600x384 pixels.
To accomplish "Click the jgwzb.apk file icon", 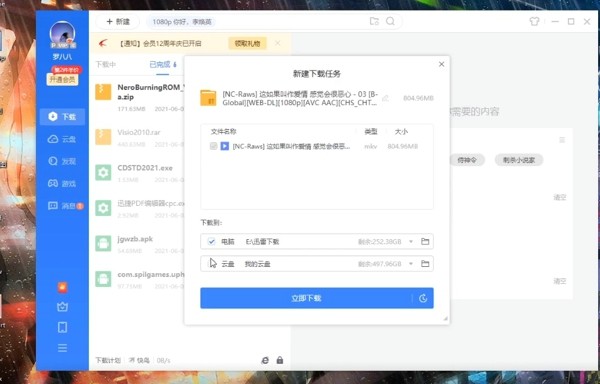I will (103, 243).
